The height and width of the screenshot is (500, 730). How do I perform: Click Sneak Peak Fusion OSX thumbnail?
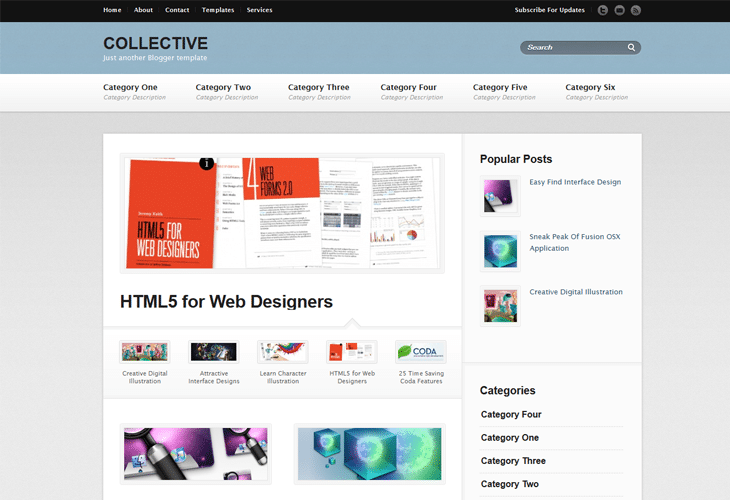pos(500,251)
